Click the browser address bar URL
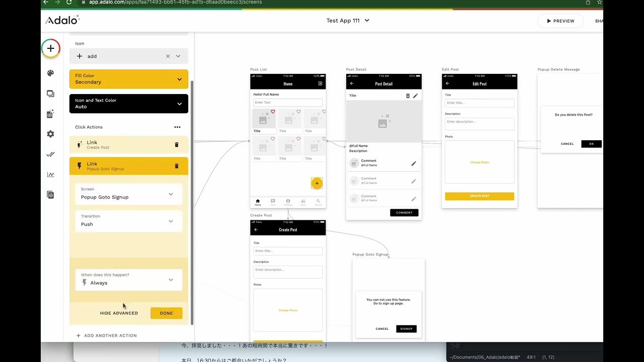This screenshot has height=362, width=644. click(x=176, y=3)
